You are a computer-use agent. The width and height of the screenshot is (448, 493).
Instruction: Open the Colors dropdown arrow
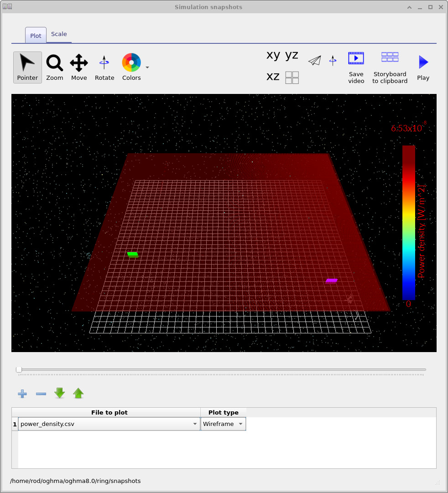pyautogui.click(x=147, y=67)
